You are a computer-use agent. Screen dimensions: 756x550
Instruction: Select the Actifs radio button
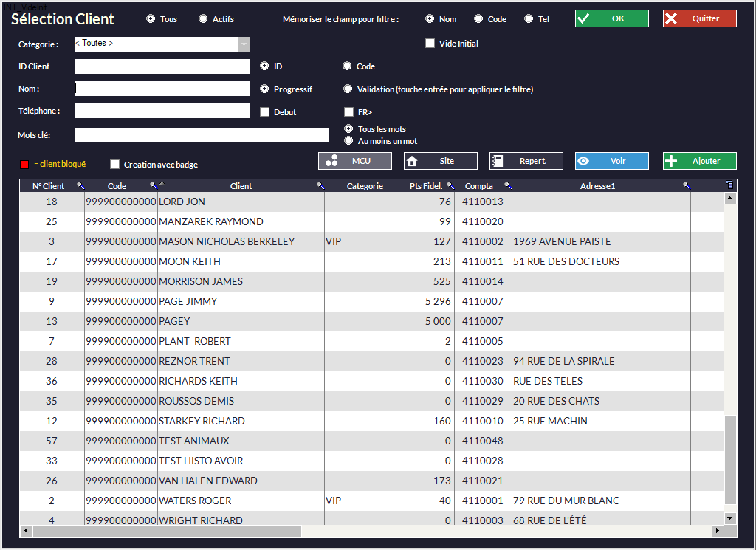click(203, 19)
